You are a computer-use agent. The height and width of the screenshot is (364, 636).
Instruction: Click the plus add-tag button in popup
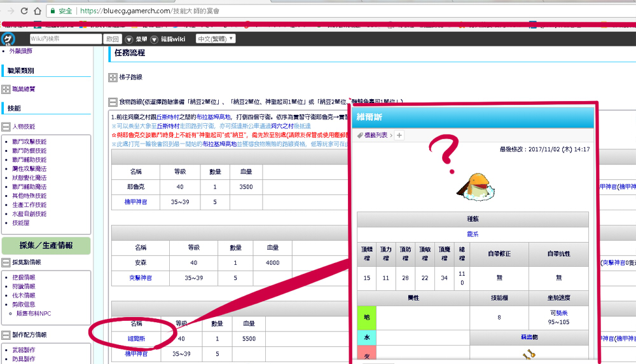[399, 135]
